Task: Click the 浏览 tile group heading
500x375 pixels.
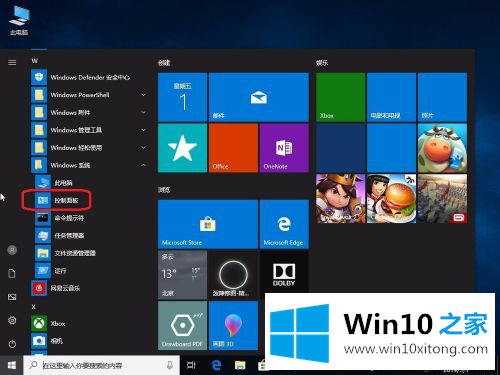Action: [164, 190]
